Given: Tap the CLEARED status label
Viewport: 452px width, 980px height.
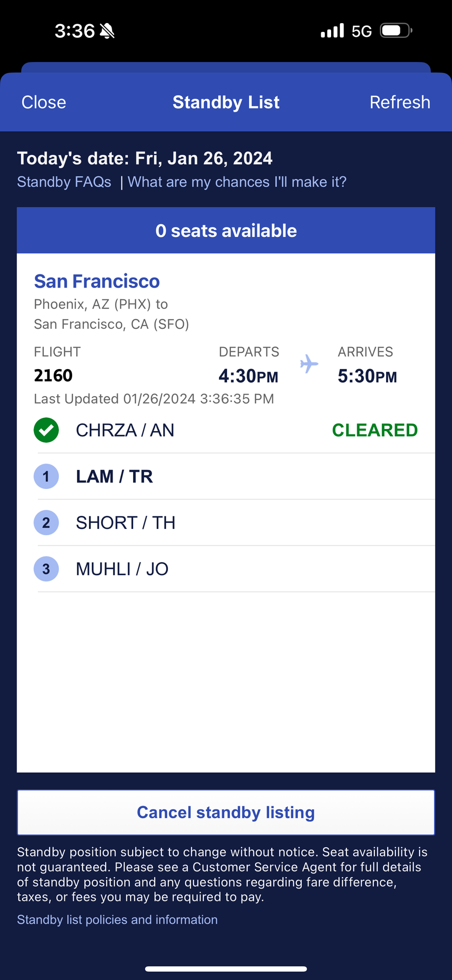Looking at the screenshot, I should (375, 430).
